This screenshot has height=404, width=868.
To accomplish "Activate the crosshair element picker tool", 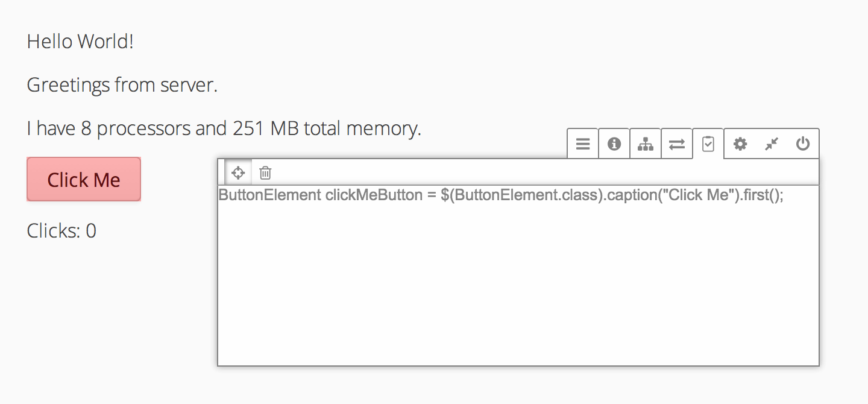I will pos(238,173).
